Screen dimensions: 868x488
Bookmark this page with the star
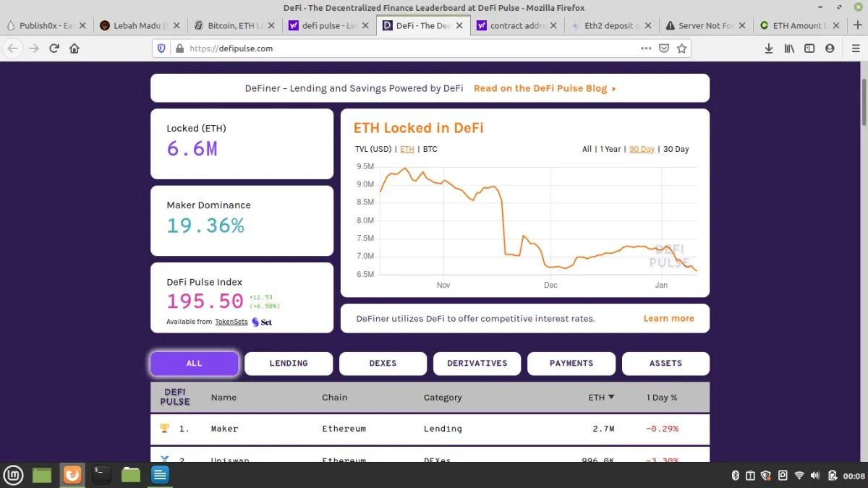click(681, 48)
